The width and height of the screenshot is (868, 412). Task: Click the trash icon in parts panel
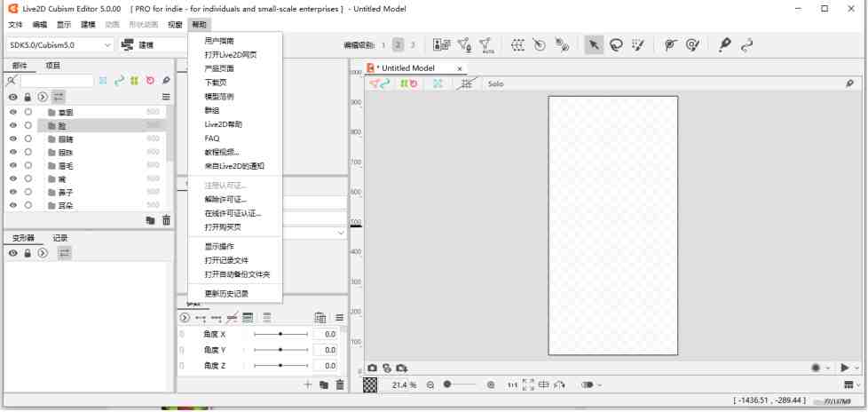[x=166, y=220]
